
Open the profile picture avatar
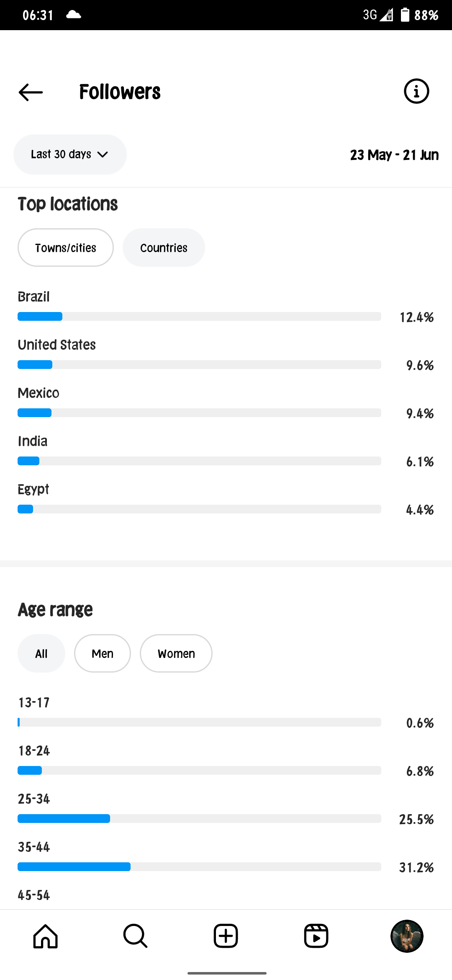pyautogui.click(x=407, y=936)
